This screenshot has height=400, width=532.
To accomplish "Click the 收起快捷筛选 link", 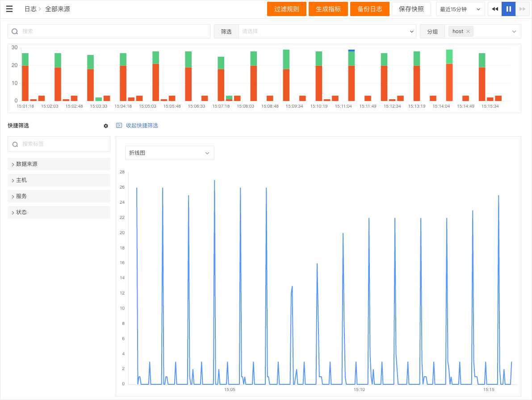I will coord(142,126).
